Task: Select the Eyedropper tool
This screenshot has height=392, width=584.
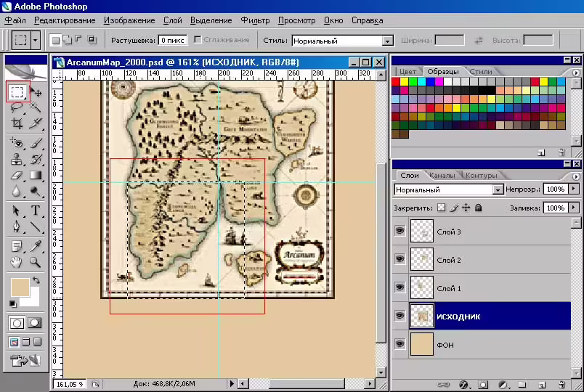Action: (x=36, y=246)
